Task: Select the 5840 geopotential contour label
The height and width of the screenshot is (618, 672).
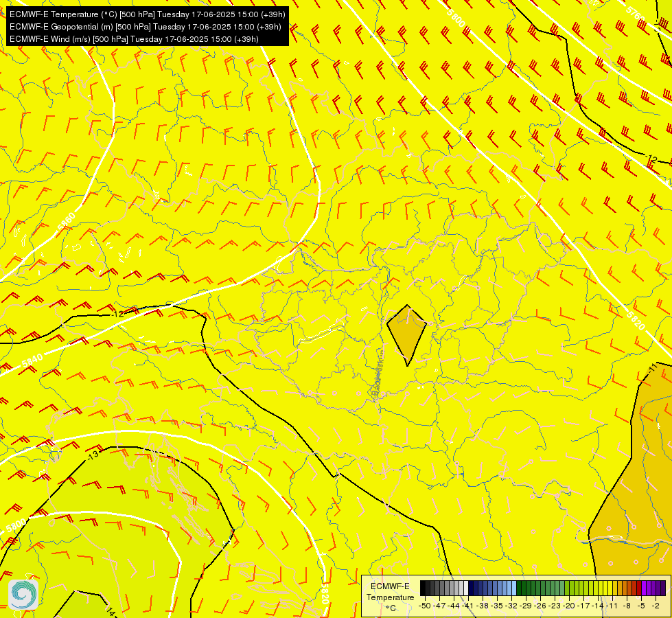Action: click(x=32, y=360)
